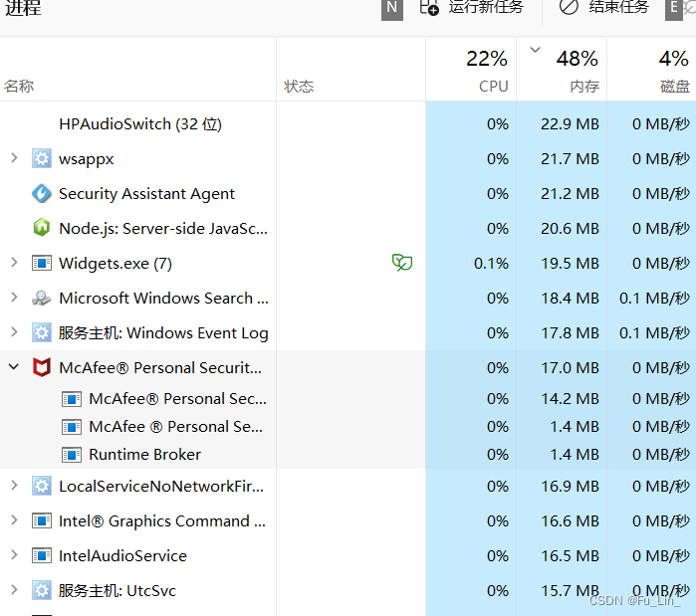The width and height of the screenshot is (696, 616).
Task: Expand the Intel Graphics Command group
Action: 14,520
